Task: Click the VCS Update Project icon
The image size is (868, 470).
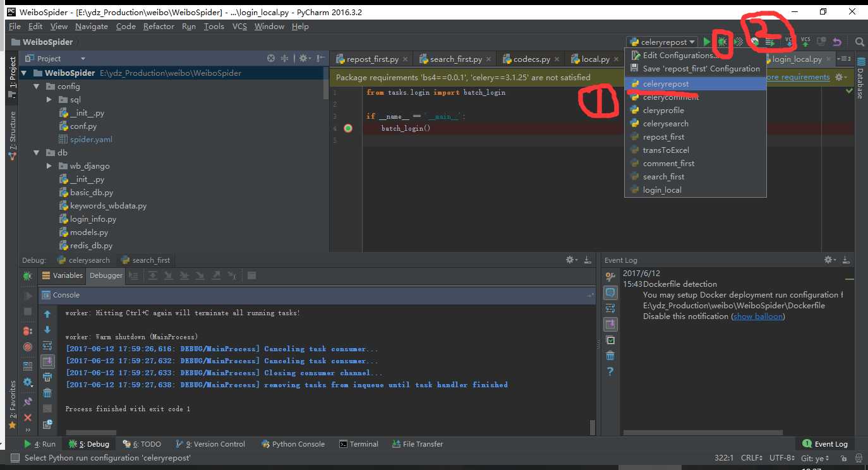Action: [x=788, y=42]
